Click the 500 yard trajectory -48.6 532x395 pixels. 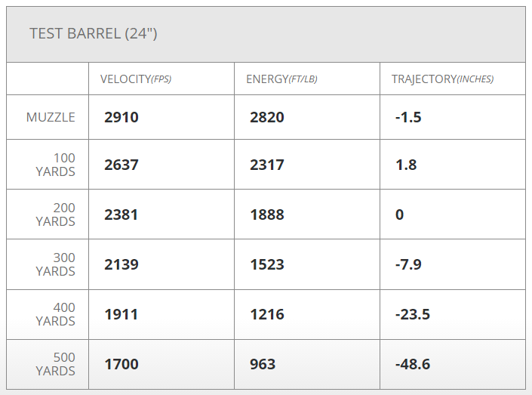(x=412, y=364)
